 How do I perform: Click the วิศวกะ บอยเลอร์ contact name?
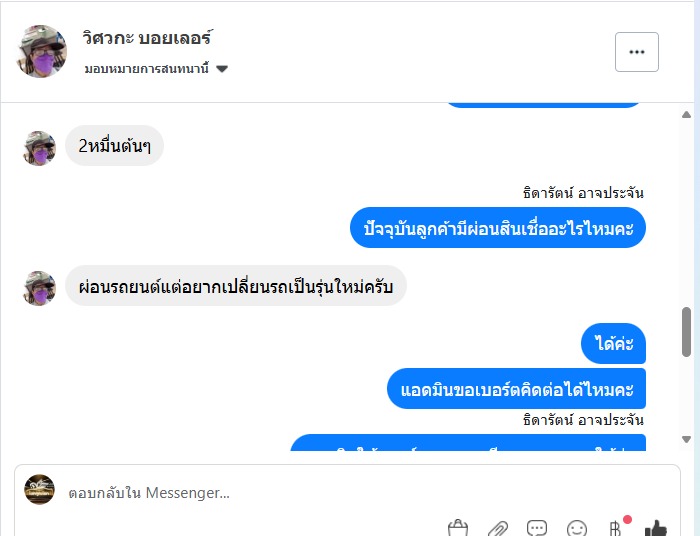147,39
